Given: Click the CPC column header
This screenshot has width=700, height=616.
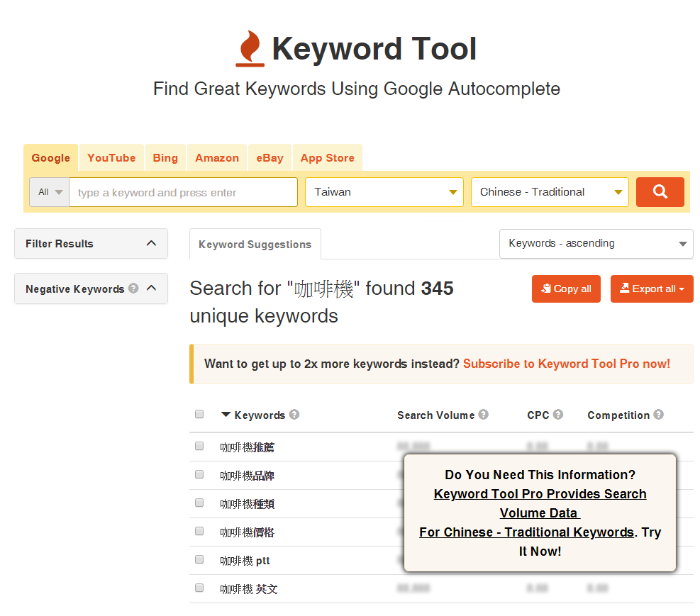Looking at the screenshot, I should point(538,415).
